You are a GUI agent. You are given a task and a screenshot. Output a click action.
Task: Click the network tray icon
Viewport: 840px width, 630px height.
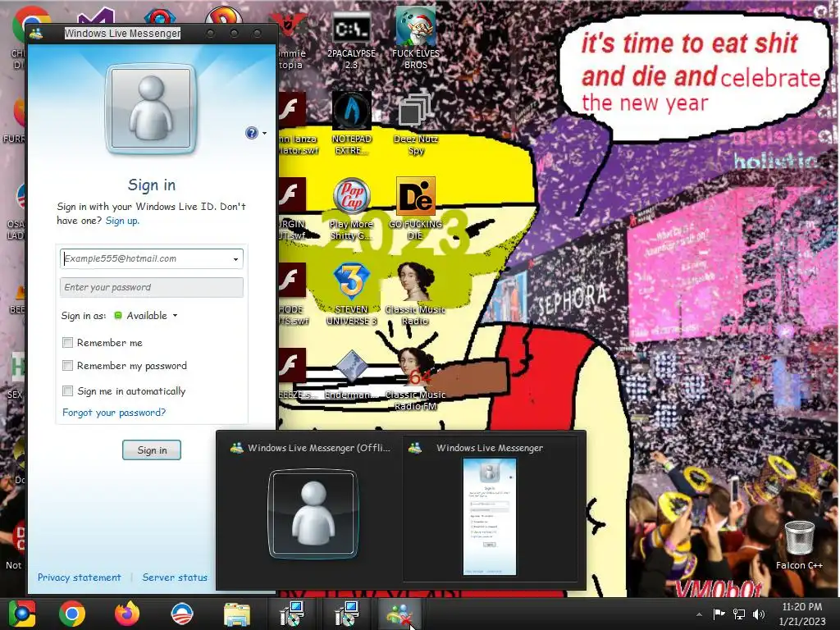tap(739, 614)
